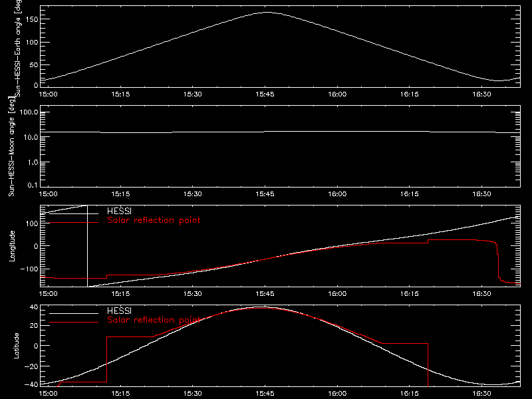Click 15:15 time label under Moon angle plot
532x399 pixels.
[x=120, y=194]
